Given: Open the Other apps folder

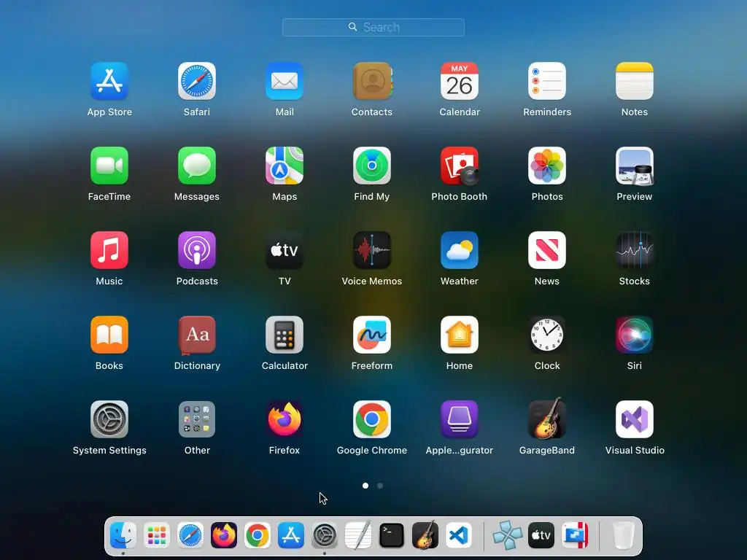Looking at the screenshot, I should [x=197, y=419].
